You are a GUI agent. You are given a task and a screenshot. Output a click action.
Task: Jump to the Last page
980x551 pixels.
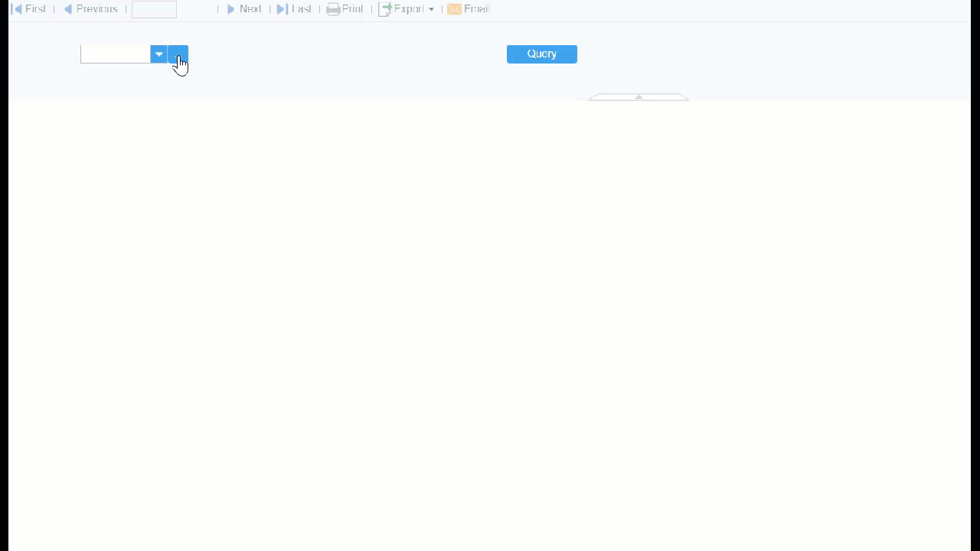294,9
